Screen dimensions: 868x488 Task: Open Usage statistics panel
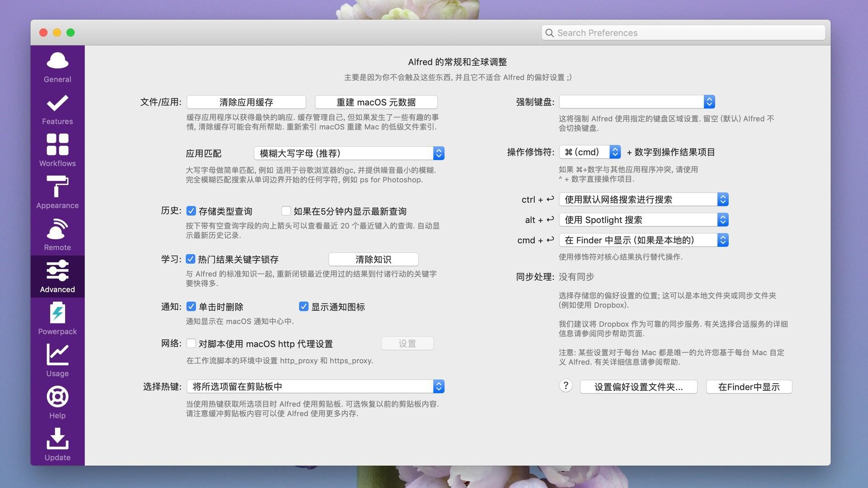click(x=58, y=361)
